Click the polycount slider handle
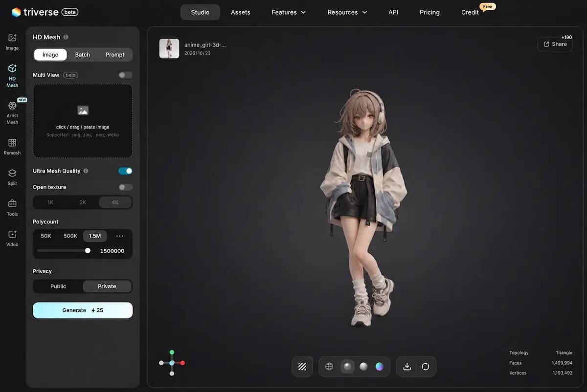The height and width of the screenshot is (392, 587). [88, 251]
